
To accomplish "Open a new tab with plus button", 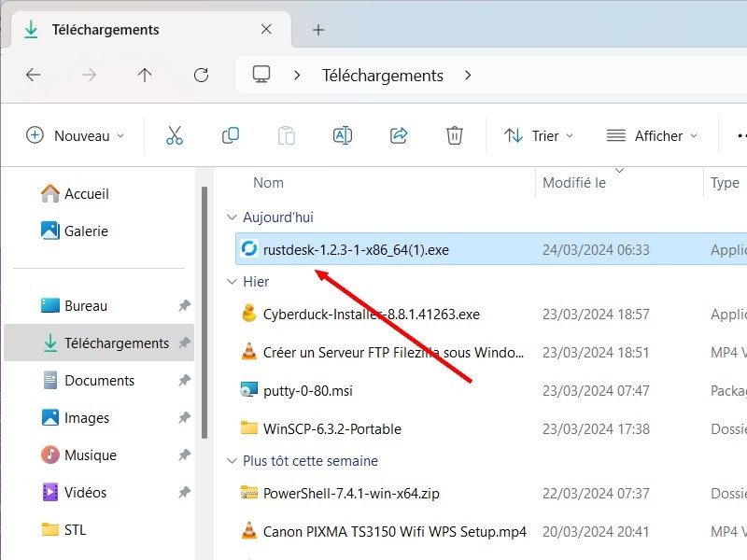I will (x=318, y=30).
